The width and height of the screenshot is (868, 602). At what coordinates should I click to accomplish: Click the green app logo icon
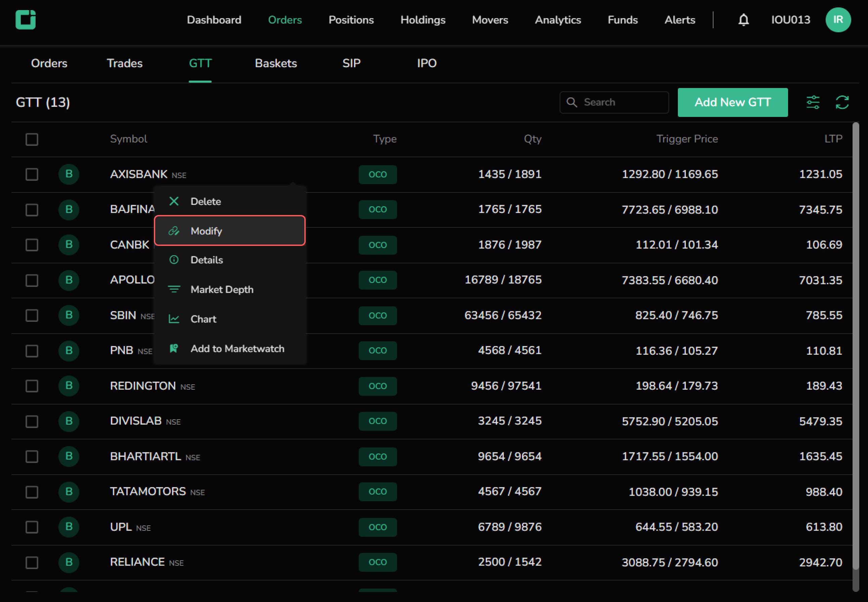[26, 19]
